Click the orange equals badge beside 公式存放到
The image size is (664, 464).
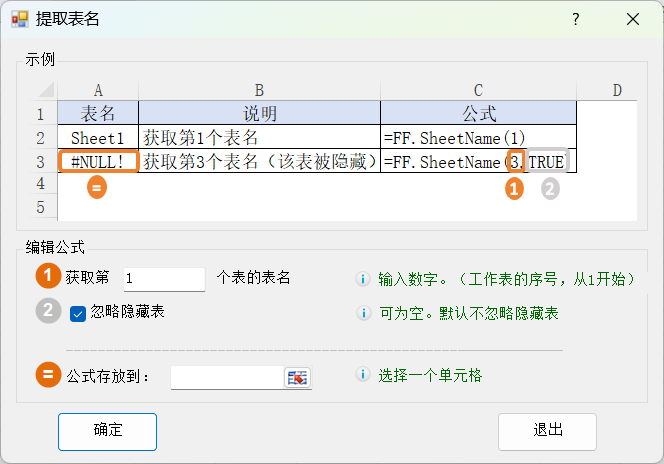[49, 376]
